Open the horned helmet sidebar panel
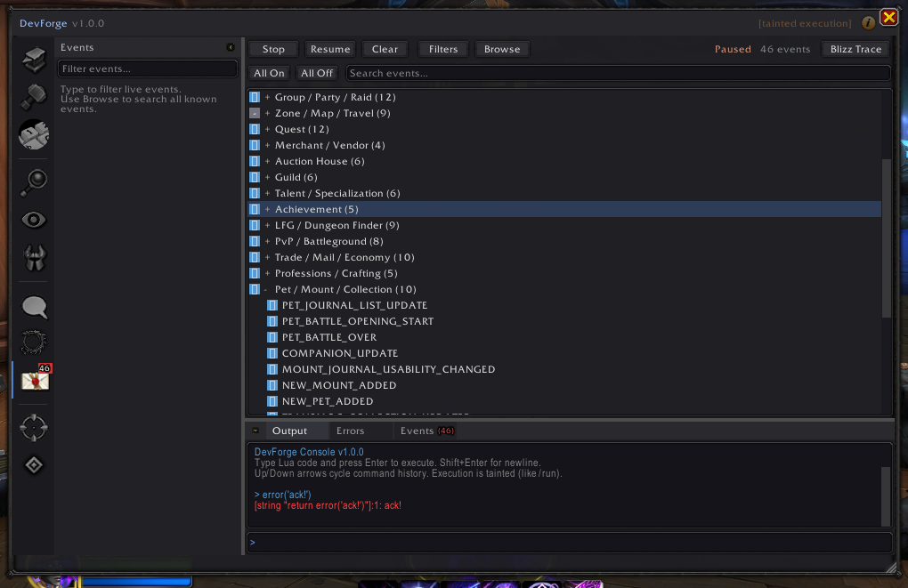This screenshot has height=588, width=908. coord(33,258)
